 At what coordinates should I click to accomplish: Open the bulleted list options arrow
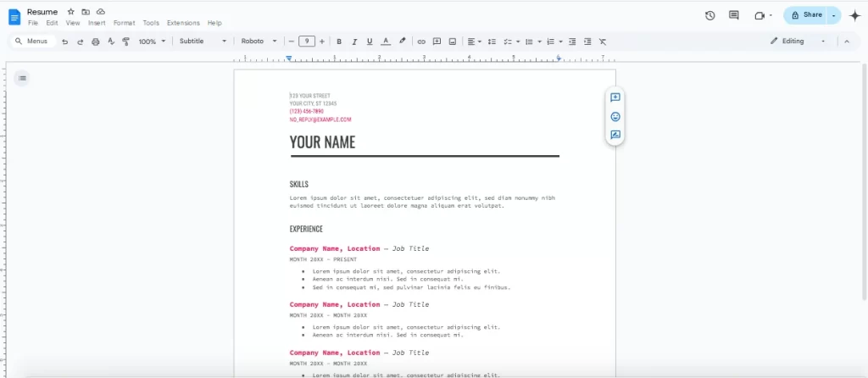pyautogui.click(x=539, y=42)
